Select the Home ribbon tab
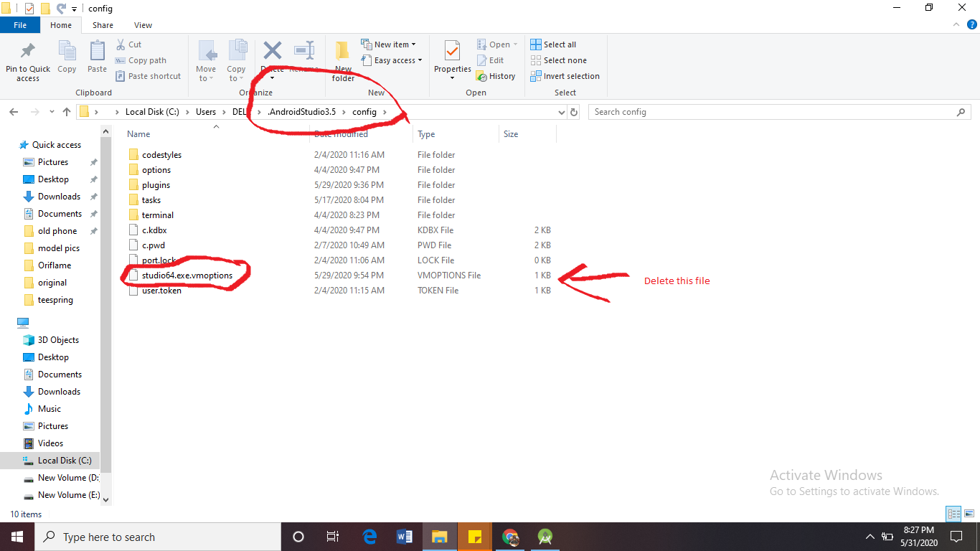The image size is (980, 551). (x=61, y=25)
